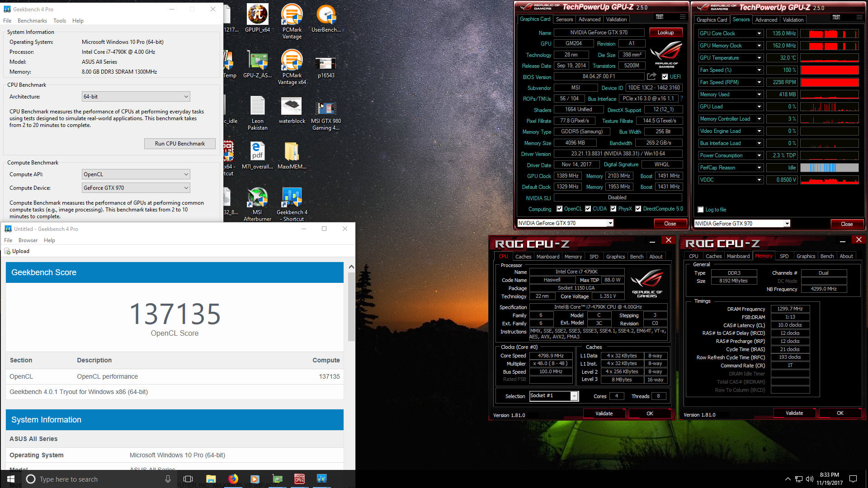868x488 pixels.
Task: Switch to SPD tab in CPU-Z Memory window
Action: [784, 256]
